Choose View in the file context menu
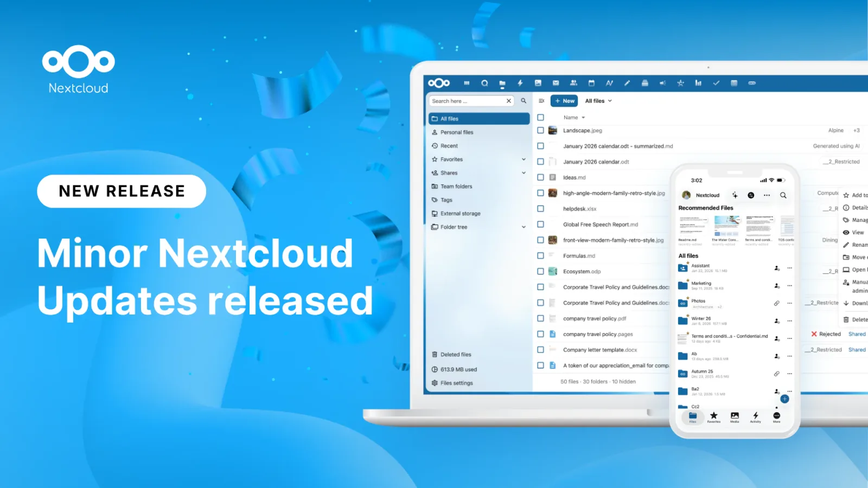Screen dimensions: 868x488 (x=854, y=232)
